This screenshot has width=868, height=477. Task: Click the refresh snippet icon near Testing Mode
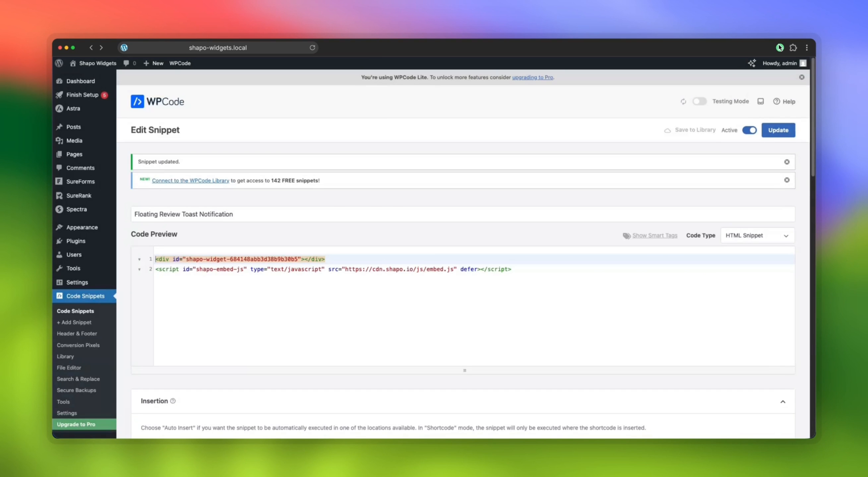pos(684,101)
